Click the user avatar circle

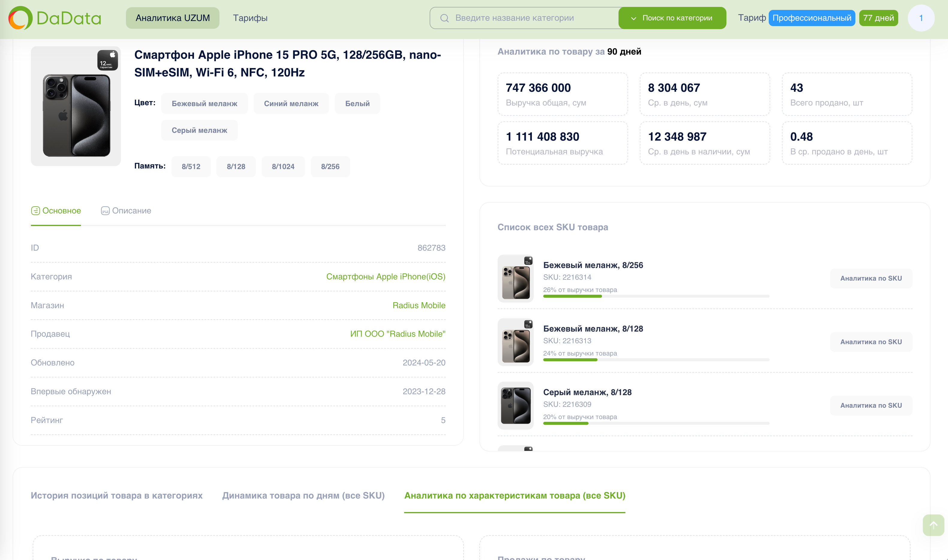click(921, 18)
